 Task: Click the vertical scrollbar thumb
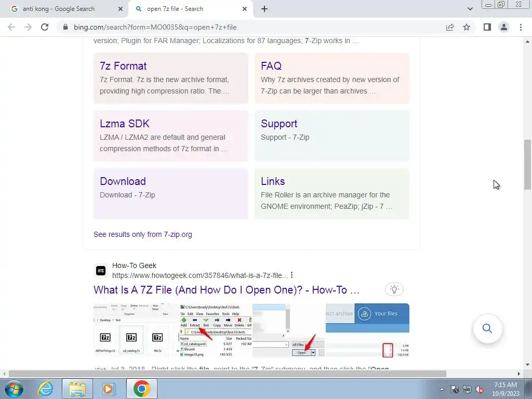[527, 165]
